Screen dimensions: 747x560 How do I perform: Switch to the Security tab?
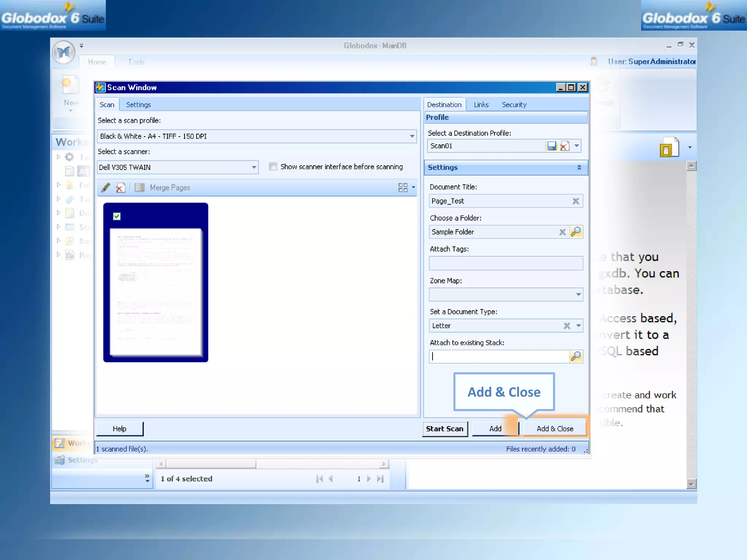514,105
